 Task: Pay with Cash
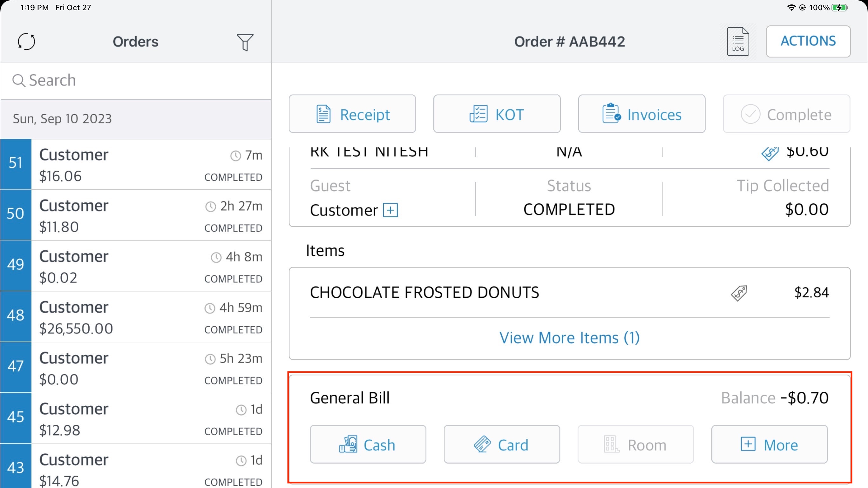coord(368,444)
